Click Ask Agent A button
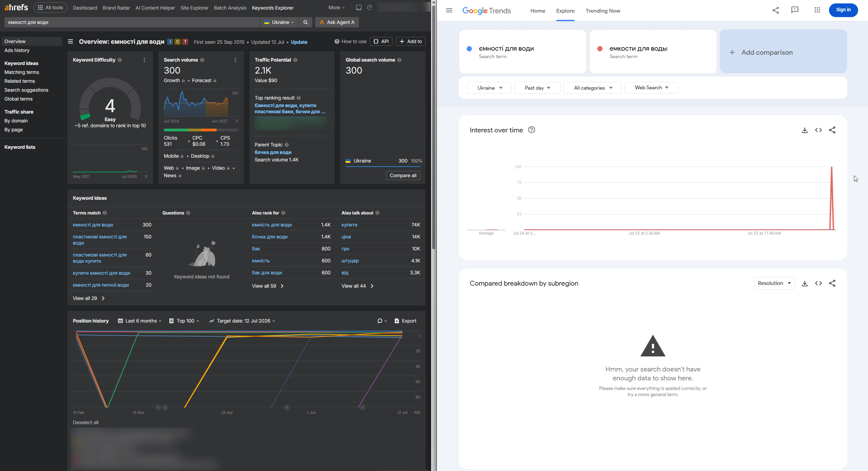The width and height of the screenshot is (868, 471). [337, 22]
